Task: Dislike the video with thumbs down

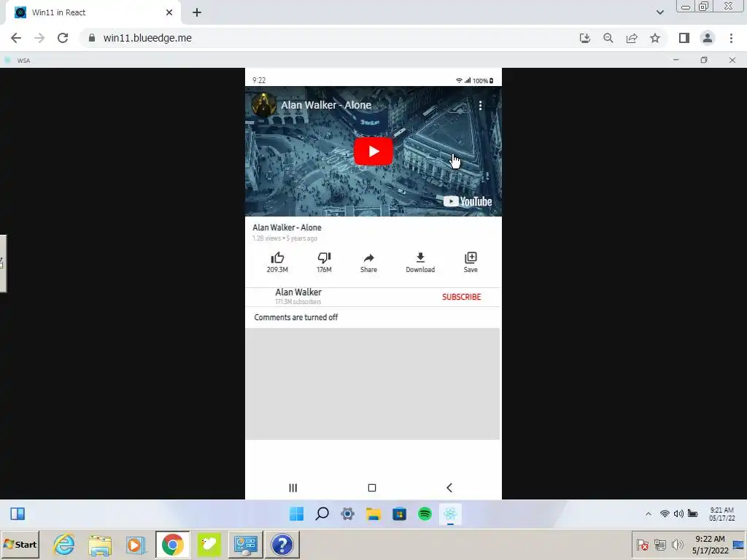Action: (x=324, y=262)
